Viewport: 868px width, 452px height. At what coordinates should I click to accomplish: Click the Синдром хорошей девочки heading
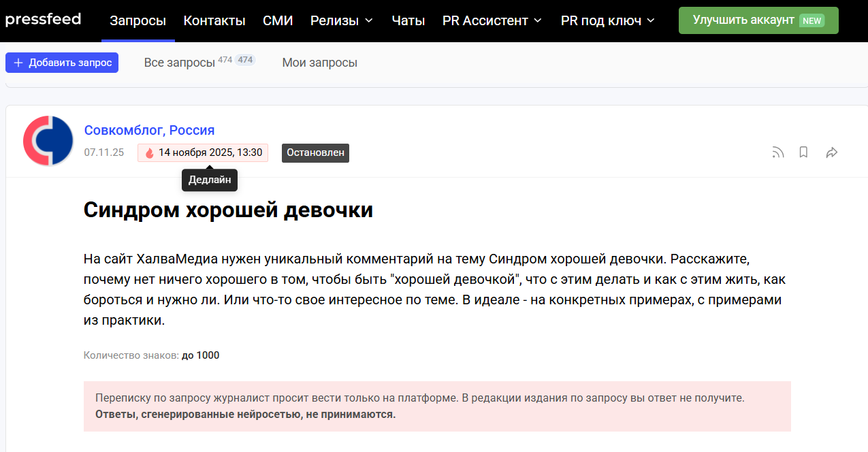228,210
